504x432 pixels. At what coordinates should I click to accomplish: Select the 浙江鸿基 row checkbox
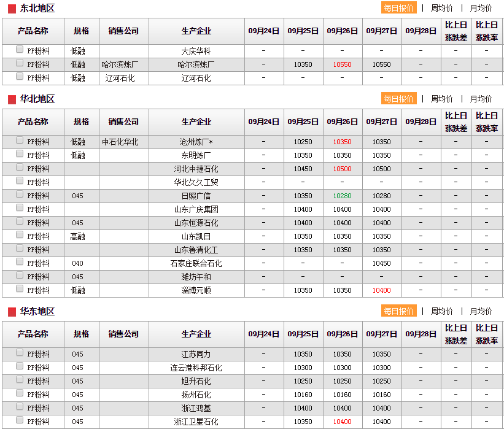(x=20, y=406)
